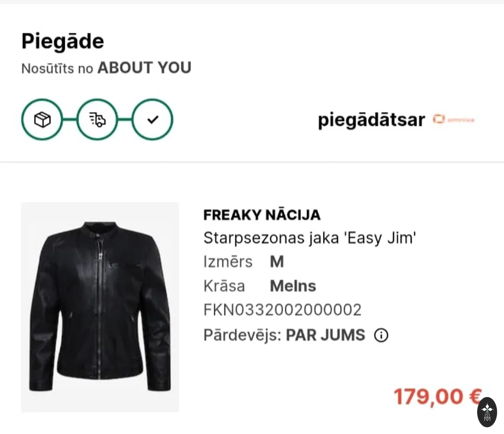Select the article number FKN0332002000002

pyautogui.click(x=282, y=310)
